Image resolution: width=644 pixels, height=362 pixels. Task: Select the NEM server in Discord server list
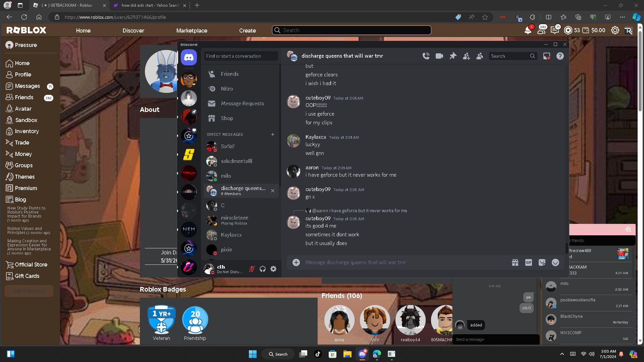[189, 230]
